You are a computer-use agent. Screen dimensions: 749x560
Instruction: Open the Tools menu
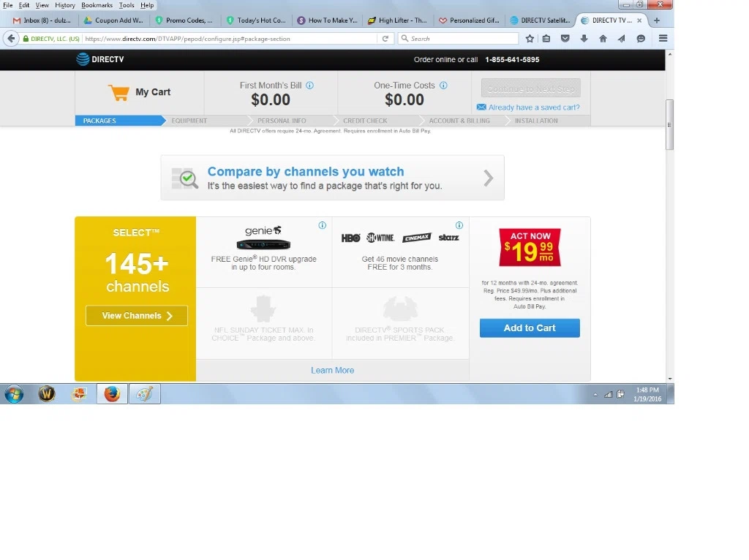click(127, 5)
